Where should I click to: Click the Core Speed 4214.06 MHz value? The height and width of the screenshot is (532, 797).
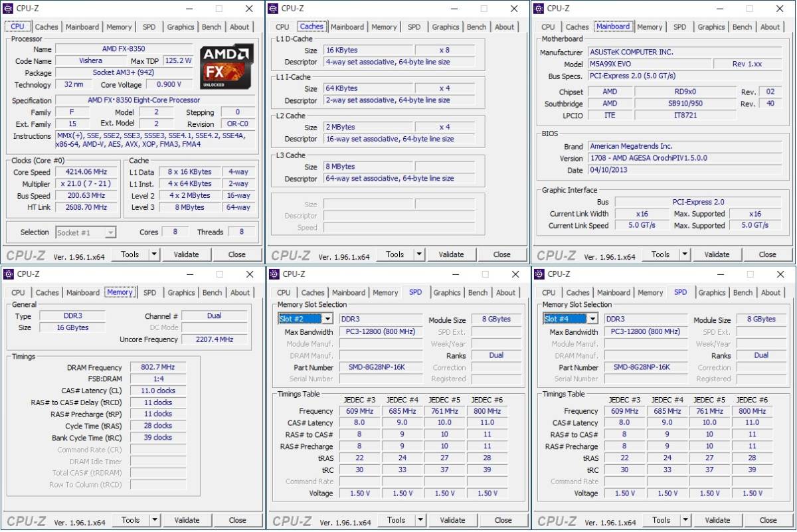pos(86,172)
